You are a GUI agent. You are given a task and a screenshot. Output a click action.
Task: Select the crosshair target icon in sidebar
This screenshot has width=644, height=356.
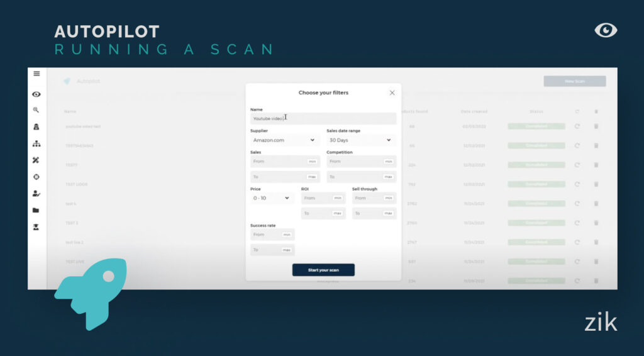(x=36, y=177)
